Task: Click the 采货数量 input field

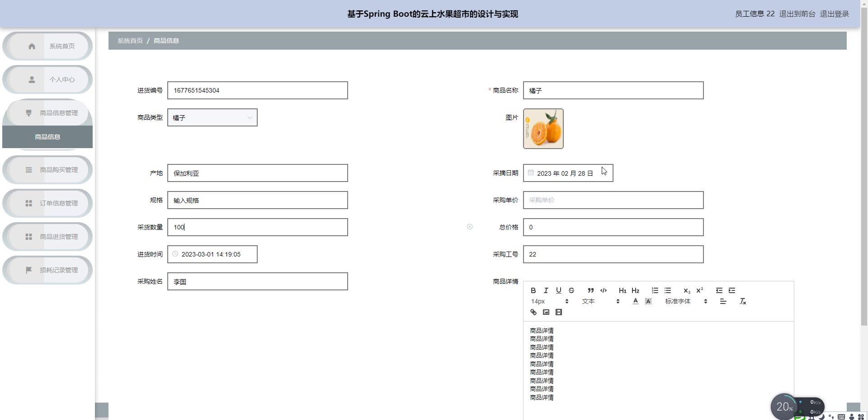Action: coord(258,227)
